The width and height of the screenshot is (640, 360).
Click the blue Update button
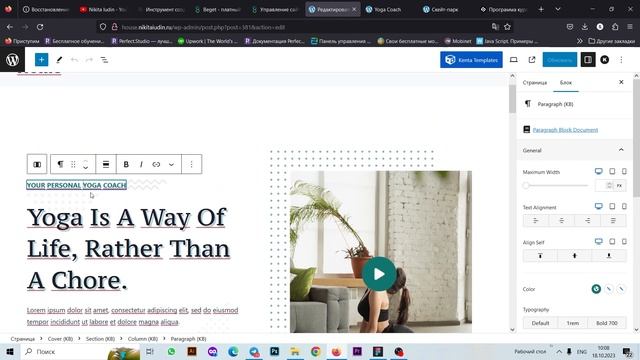tap(560, 60)
